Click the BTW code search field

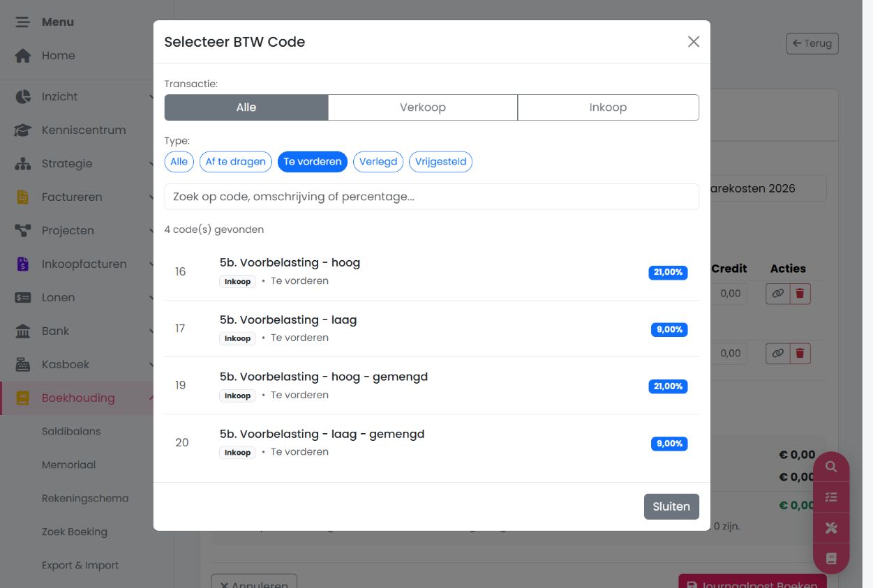[432, 197]
